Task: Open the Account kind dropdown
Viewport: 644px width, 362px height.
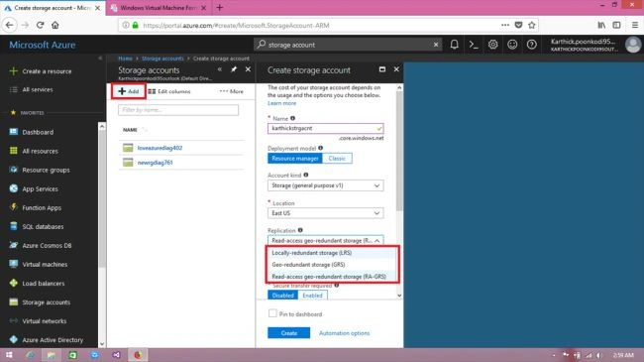Action: tap(325, 185)
